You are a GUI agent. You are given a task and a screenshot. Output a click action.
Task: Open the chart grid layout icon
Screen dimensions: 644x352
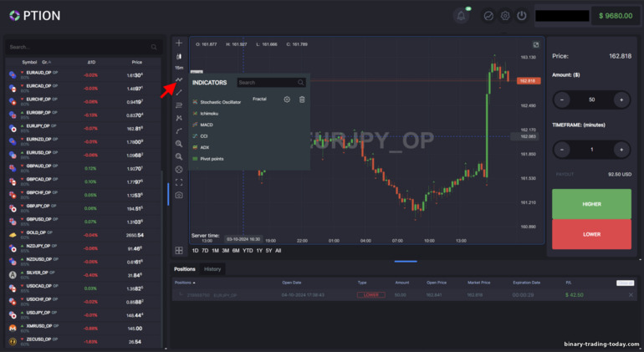(x=179, y=251)
